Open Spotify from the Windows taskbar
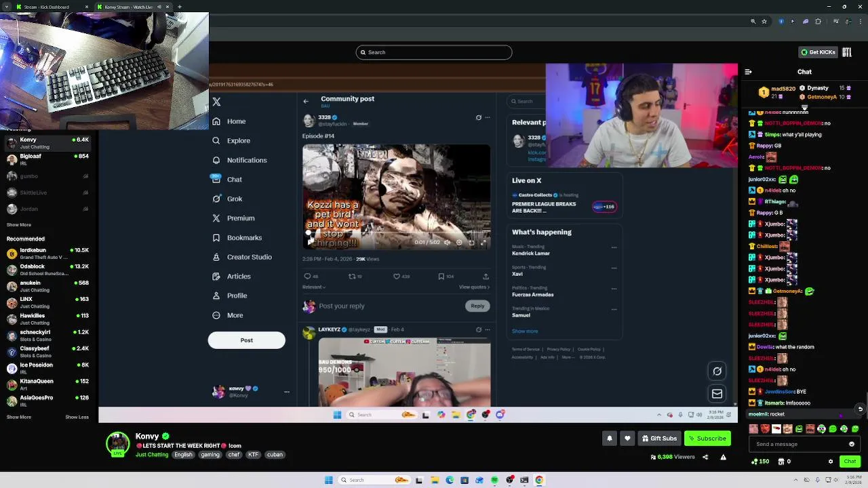 494,480
